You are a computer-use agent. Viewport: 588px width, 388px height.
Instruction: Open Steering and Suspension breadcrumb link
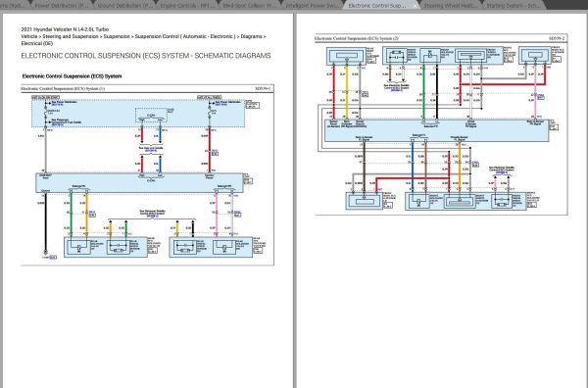point(71,36)
